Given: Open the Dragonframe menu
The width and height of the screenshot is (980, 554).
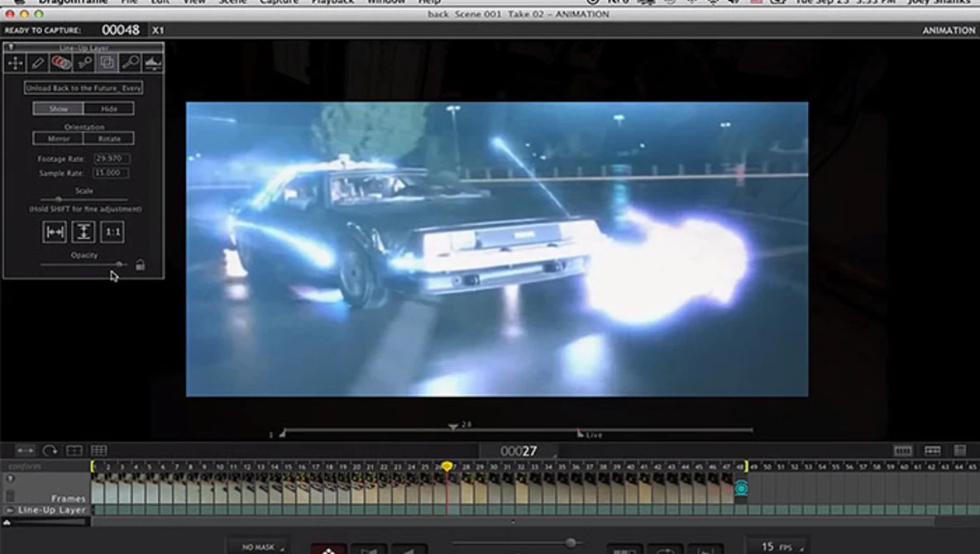Looking at the screenshot, I should (74, 2).
